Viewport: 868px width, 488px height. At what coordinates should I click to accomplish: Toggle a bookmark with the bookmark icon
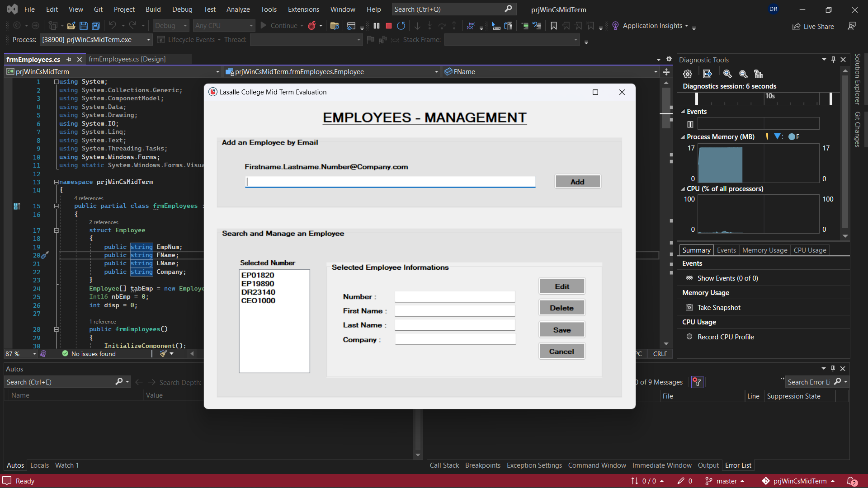pos(553,26)
